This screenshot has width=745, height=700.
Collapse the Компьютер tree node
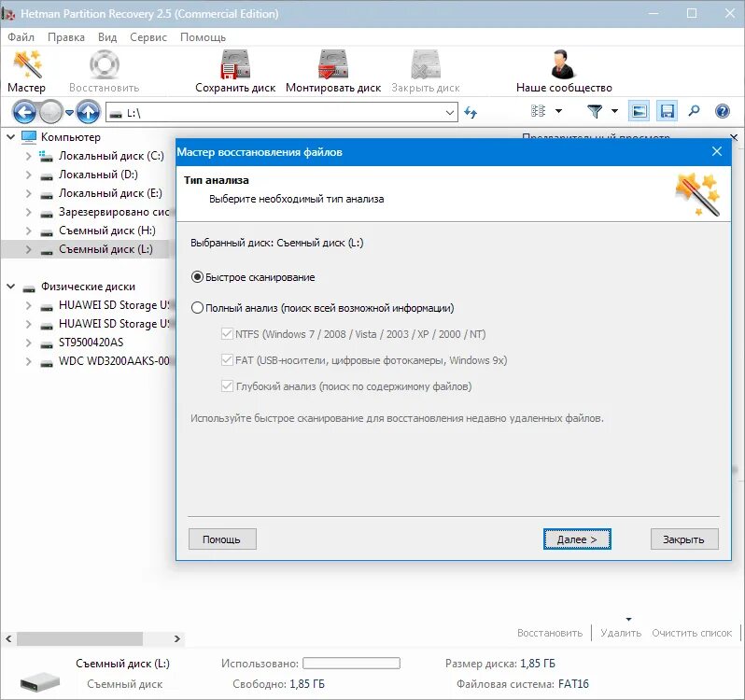click(x=10, y=137)
